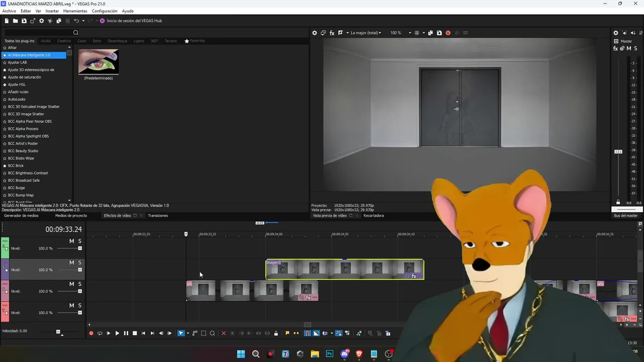Toggle favorite star next to Afilar

(5, 48)
